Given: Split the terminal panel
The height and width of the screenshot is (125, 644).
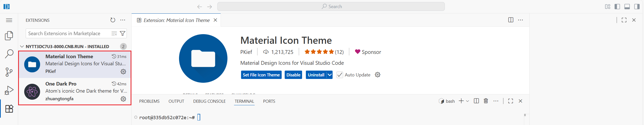Looking at the screenshot, I should click(476, 101).
